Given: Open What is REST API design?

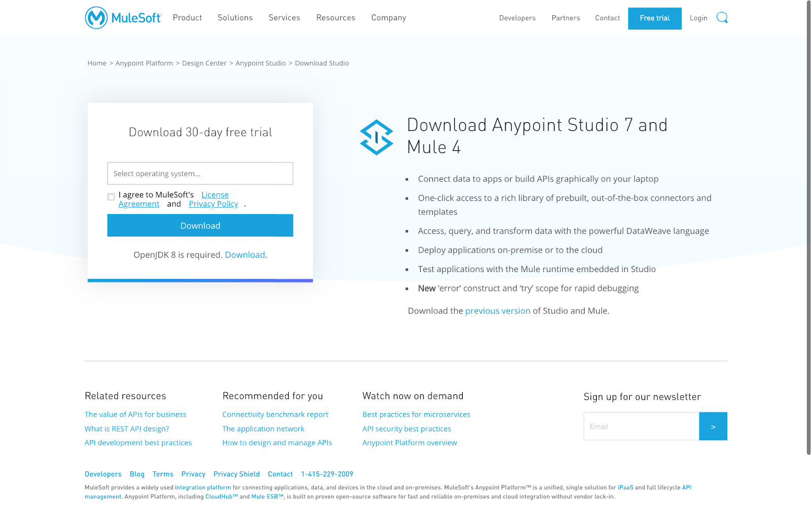Looking at the screenshot, I should pyautogui.click(x=127, y=429).
